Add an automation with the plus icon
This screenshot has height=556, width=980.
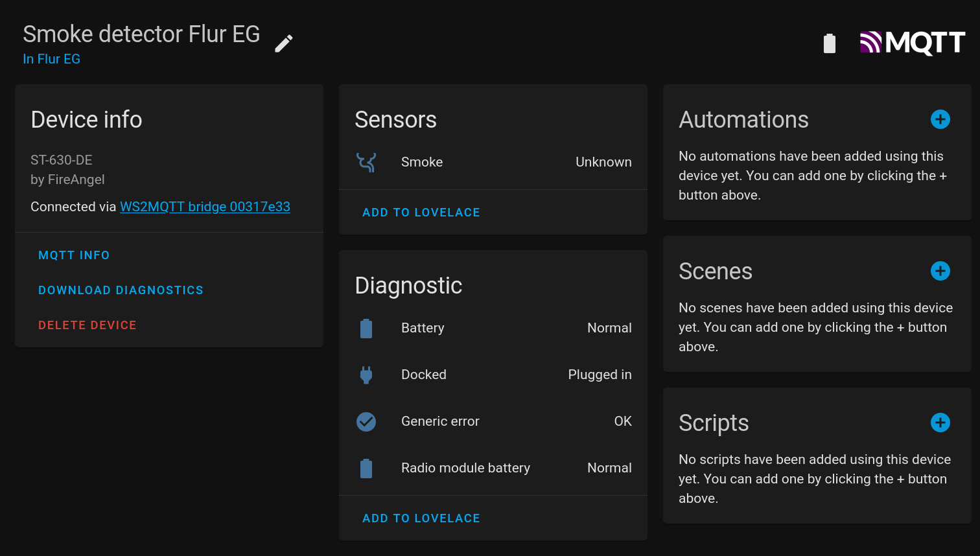coord(940,119)
